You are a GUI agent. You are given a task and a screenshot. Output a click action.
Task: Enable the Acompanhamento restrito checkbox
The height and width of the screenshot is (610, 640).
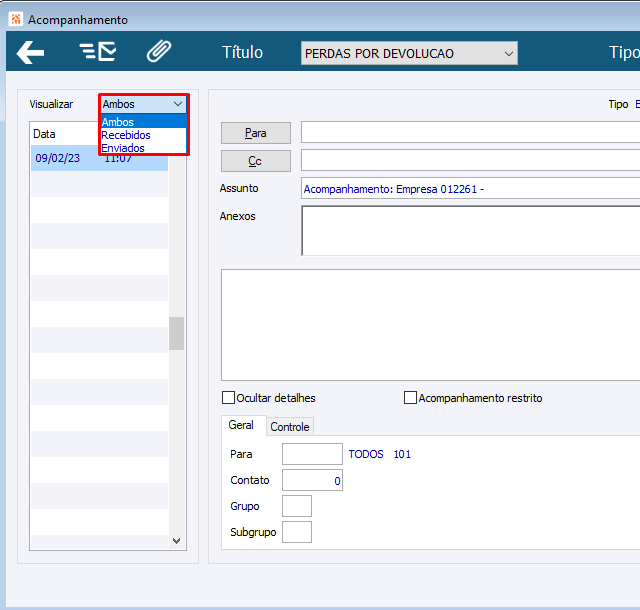point(410,398)
